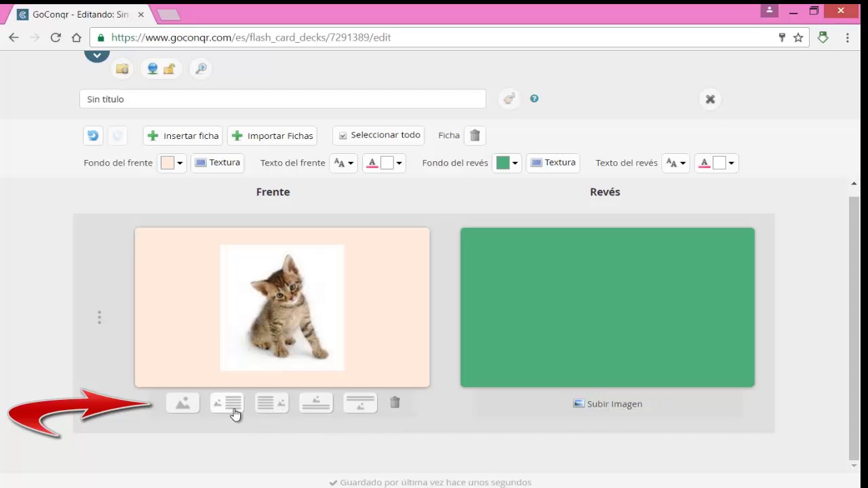Click the browser back arrow
868x488 pixels.
coord(14,37)
